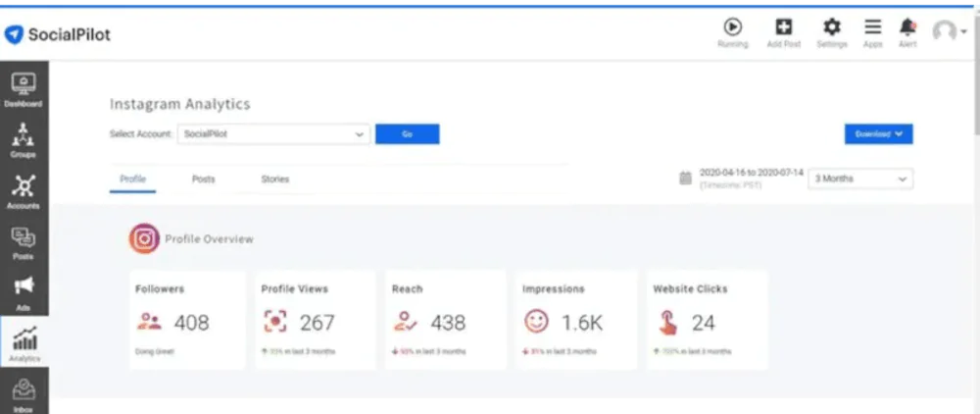The height and width of the screenshot is (414, 980).
Task: Click the Instagram logo icon
Action: click(x=144, y=239)
